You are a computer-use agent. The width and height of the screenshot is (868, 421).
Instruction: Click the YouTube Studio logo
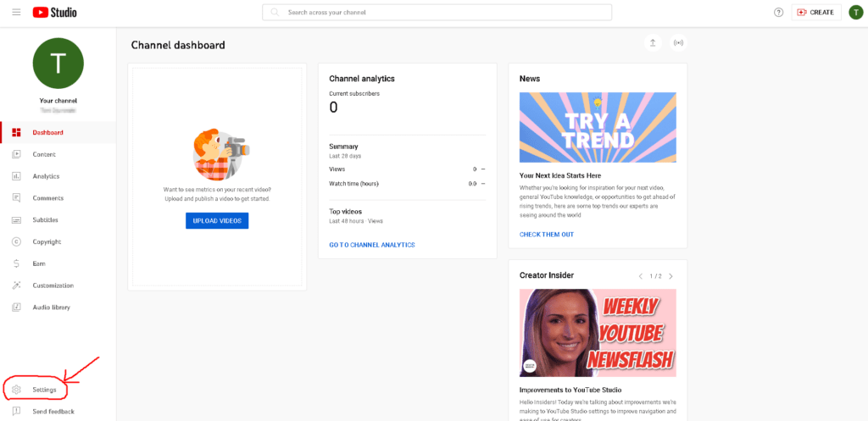pyautogui.click(x=55, y=13)
